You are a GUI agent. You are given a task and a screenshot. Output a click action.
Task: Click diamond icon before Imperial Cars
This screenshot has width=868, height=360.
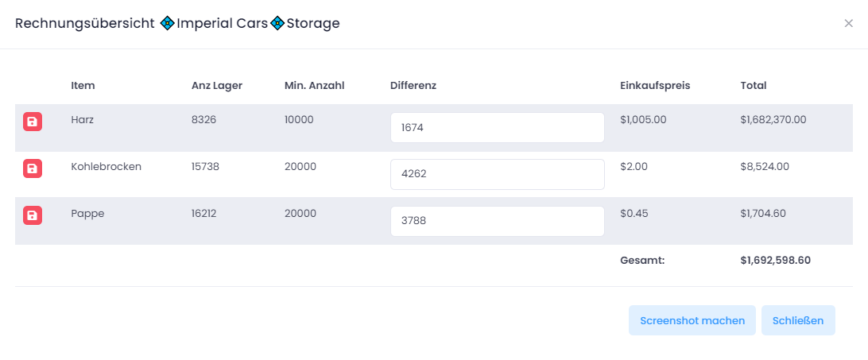point(167,24)
